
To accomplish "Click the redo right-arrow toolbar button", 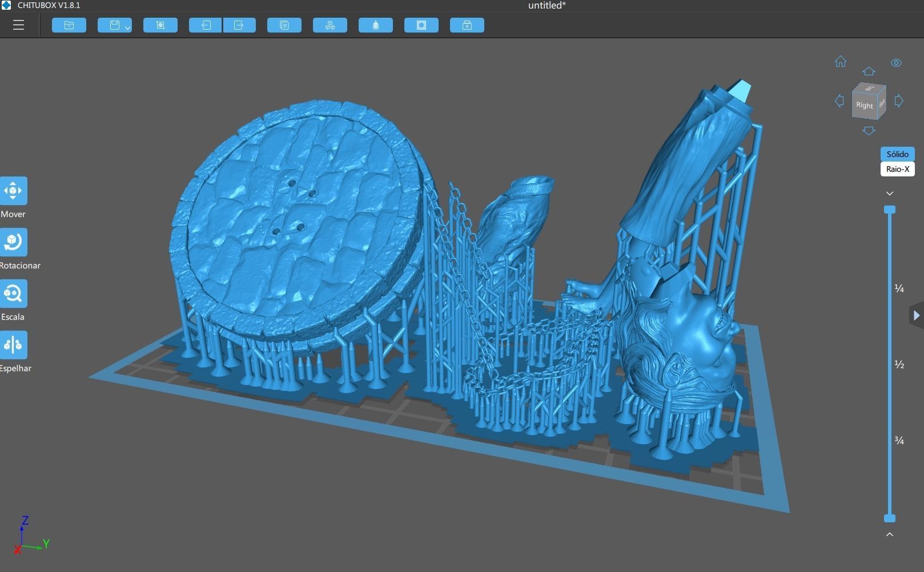I will tap(239, 25).
